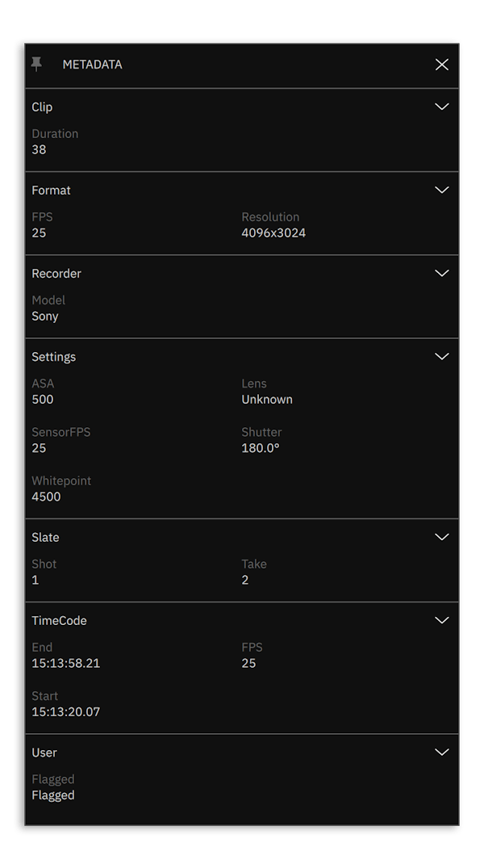Select the Whitepoint value 4500
Image resolution: width=484 pixels, height=868 pixels.
click(46, 497)
